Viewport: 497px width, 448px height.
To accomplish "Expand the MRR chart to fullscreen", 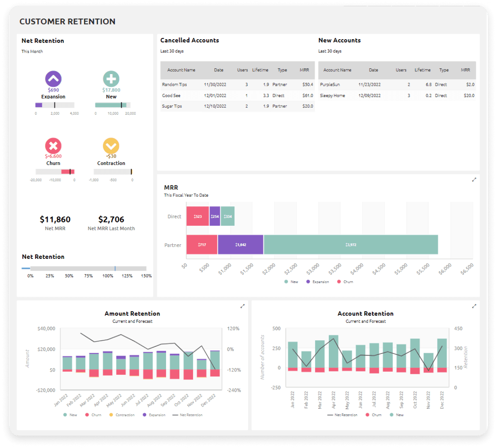I will click(x=474, y=180).
